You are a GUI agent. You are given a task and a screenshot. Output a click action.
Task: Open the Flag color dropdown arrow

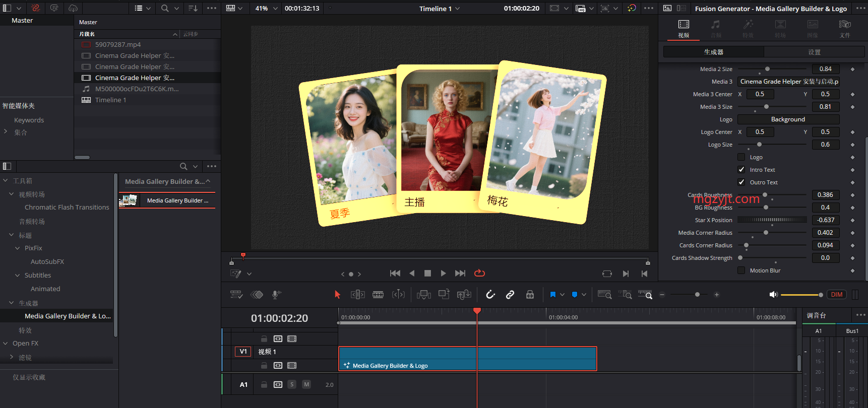coord(562,295)
